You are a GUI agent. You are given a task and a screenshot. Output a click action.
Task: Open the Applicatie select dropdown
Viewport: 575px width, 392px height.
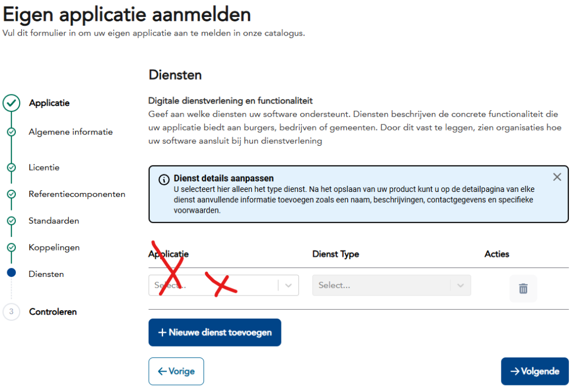(x=214, y=285)
